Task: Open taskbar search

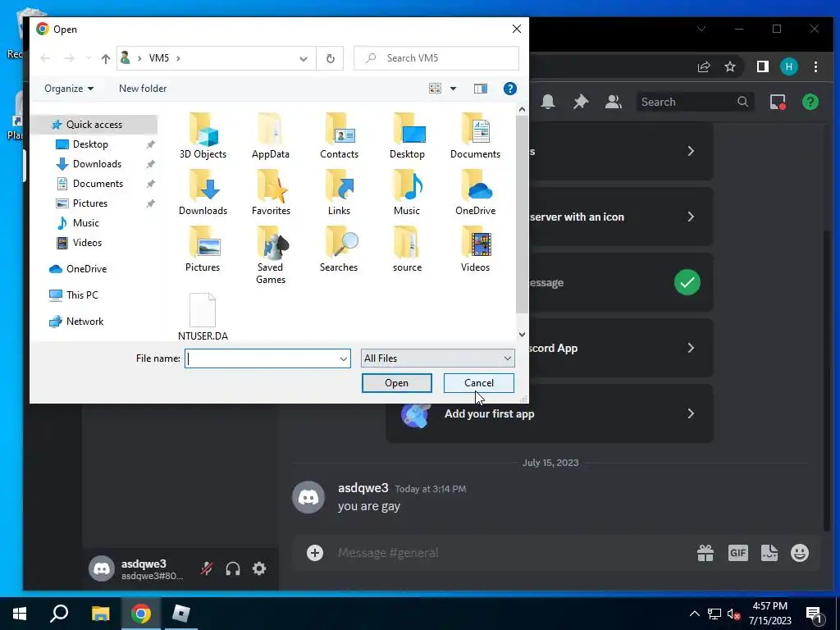Action: (x=59, y=614)
